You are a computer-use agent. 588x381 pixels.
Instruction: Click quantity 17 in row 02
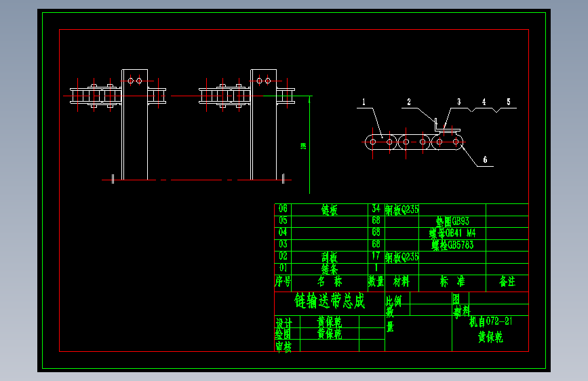tap(376, 256)
